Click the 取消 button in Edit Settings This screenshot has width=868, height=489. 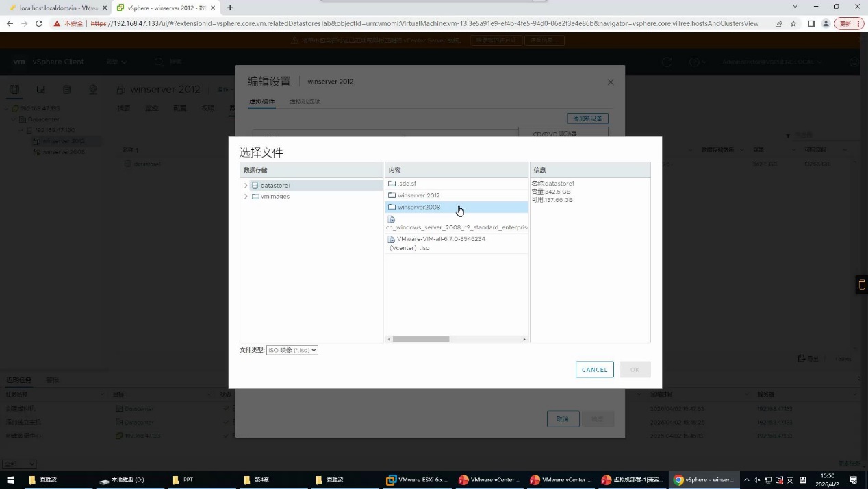563,418
